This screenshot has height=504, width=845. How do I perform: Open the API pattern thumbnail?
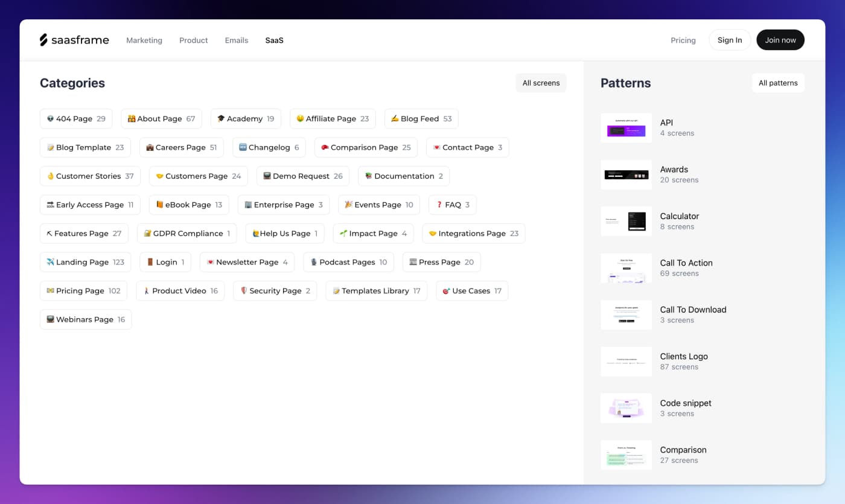[626, 128]
